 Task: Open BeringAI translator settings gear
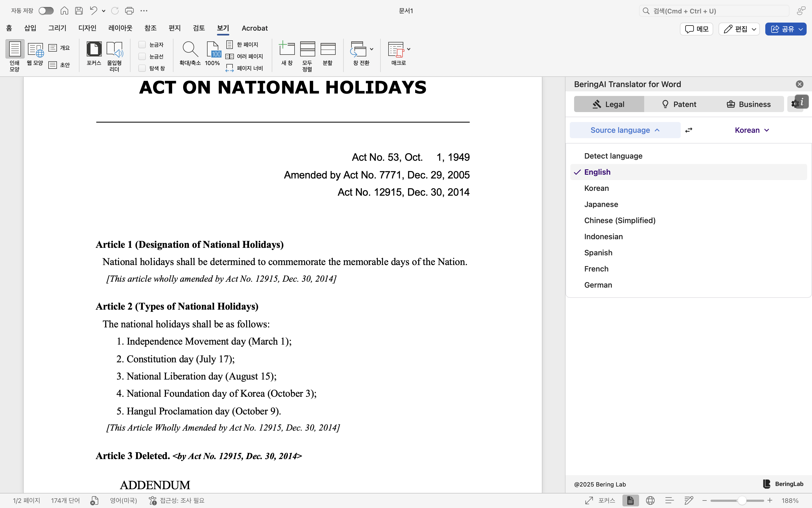pyautogui.click(x=795, y=104)
